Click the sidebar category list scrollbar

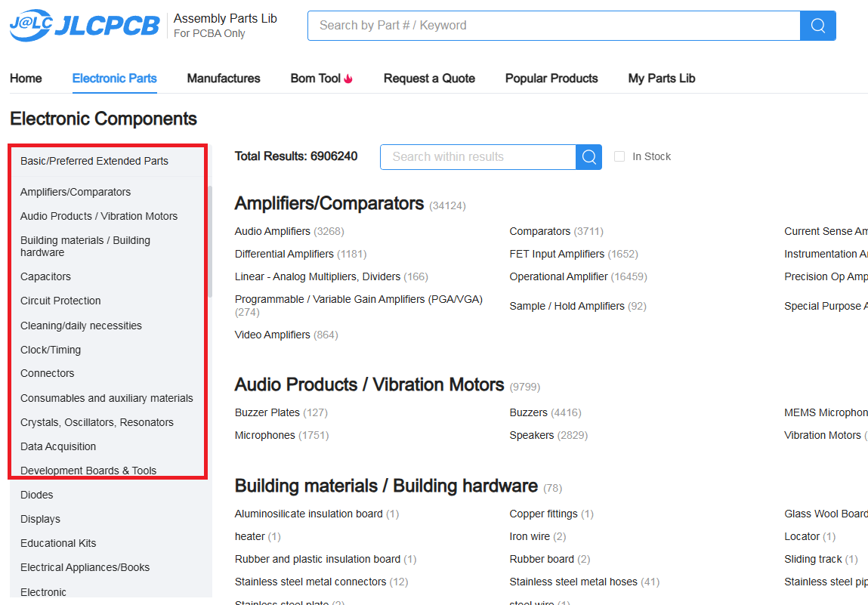pyautogui.click(x=210, y=242)
